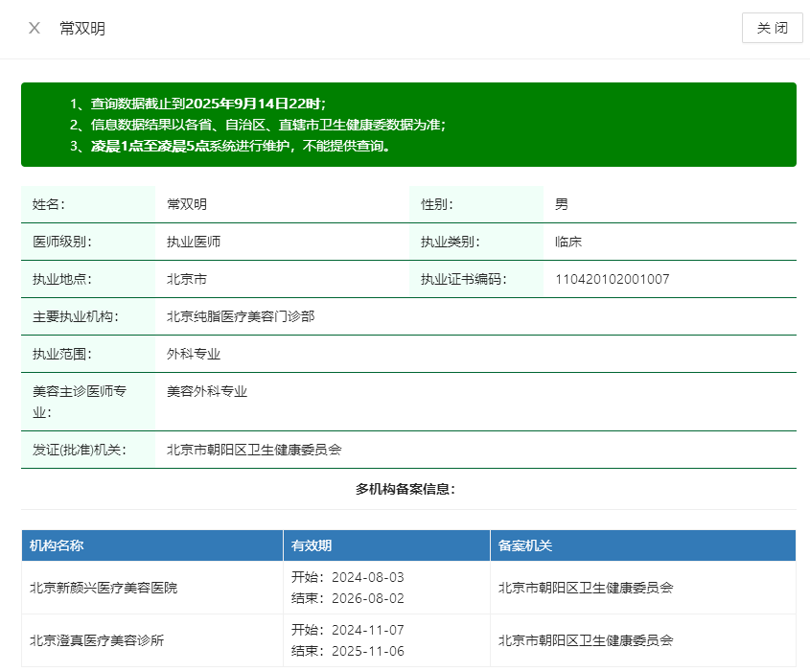Click the 医师级别 label
The image size is (810, 672).
point(62,242)
